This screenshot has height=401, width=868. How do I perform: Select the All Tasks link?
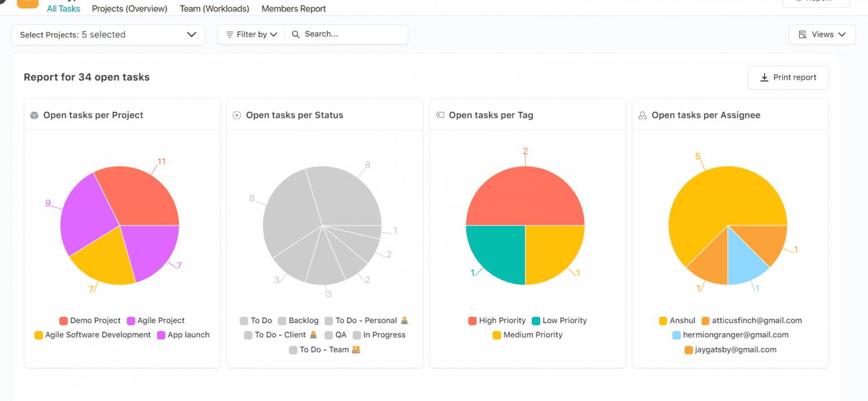coord(63,8)
